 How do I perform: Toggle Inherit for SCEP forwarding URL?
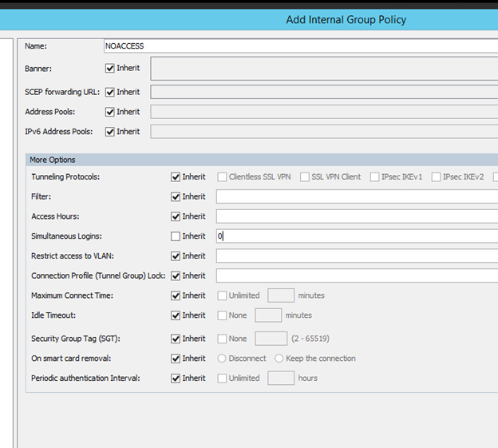pyautogui.click(x=110, y=92)
